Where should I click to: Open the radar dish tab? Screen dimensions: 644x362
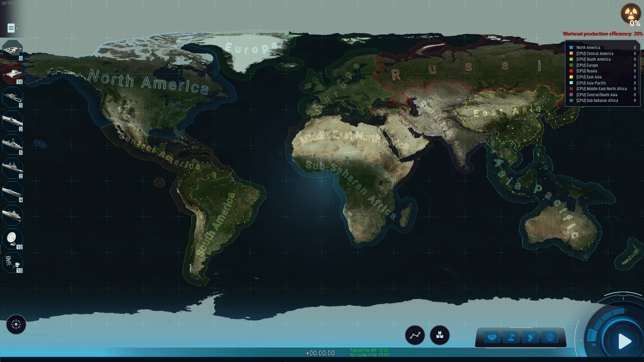(530, 337)
